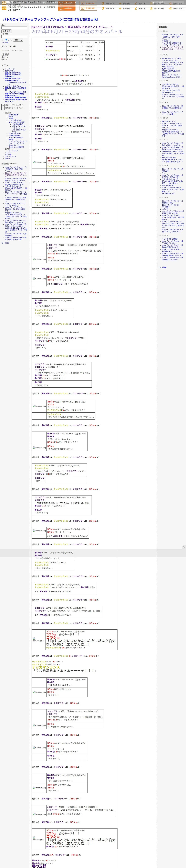The width and height of the screenshot is (186, 868).
Task: Expand the 関連資料集-バトロイ以外 section
Action: tap(3, 108)
